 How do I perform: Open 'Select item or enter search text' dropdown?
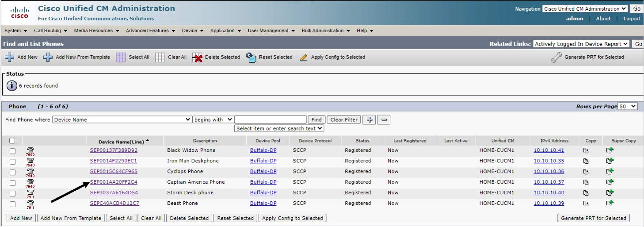click(279, 128)
